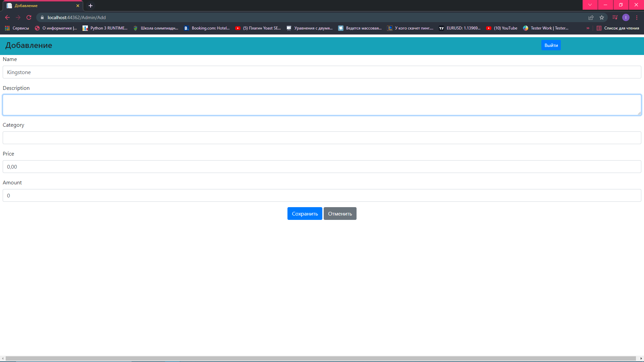Reload the Admin/Add page

(29, 17)
